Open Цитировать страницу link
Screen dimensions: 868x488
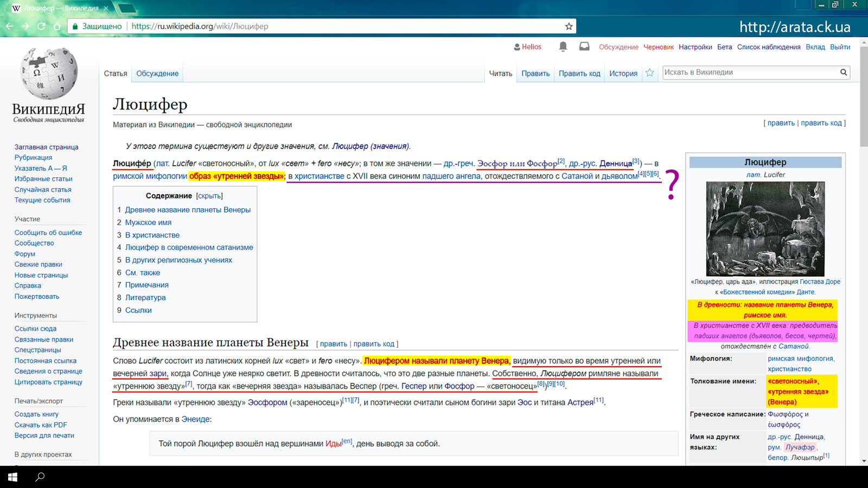pyautogui.click(x=48, y=382)
